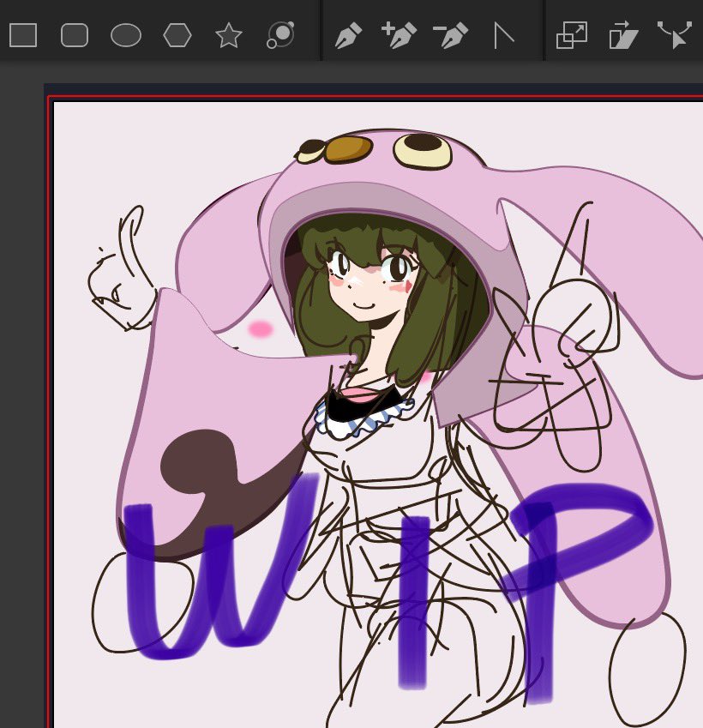The height and width of the screenshot is (728, 703).
Task: Select the Polygon hexagon shape tool
Action: pyautogui.click(x=177, y=35)
